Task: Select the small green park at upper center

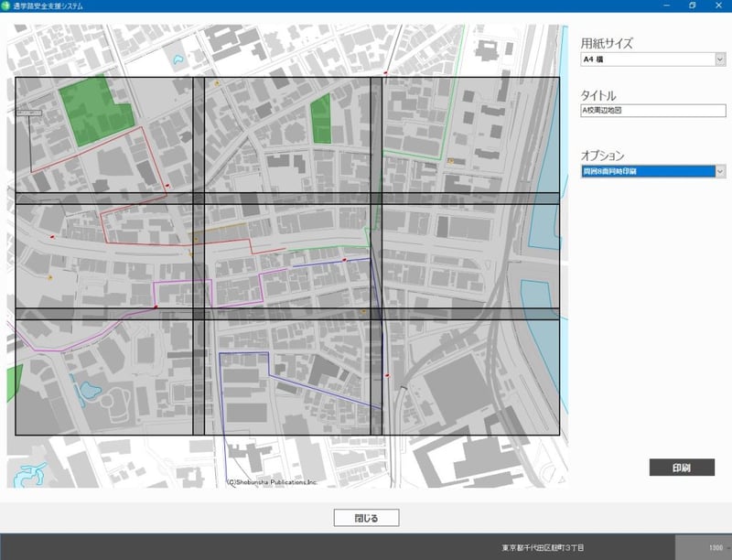Action: click(x=319, y=119)
